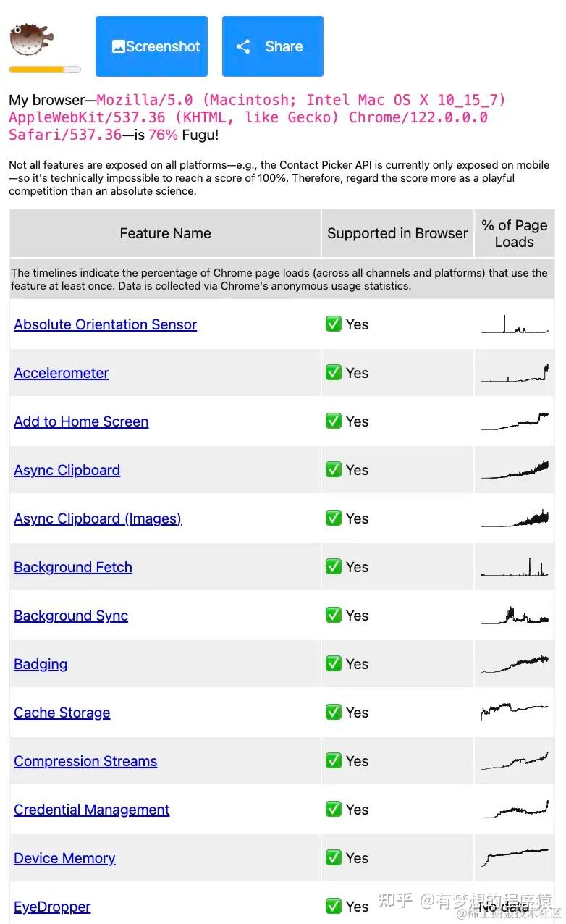
Task: Open the Absolute Orientation Sensor link
Action: tap(105, 324)
